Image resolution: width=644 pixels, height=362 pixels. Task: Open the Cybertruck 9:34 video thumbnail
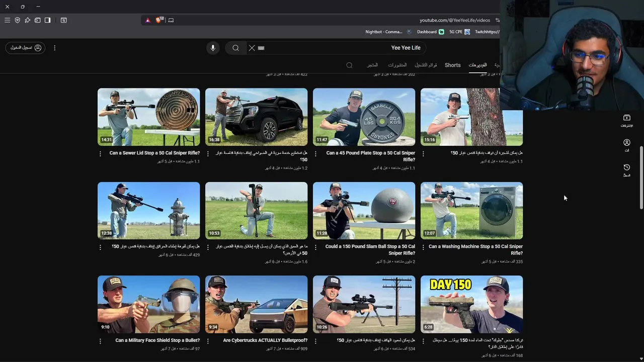click(256, 304)
